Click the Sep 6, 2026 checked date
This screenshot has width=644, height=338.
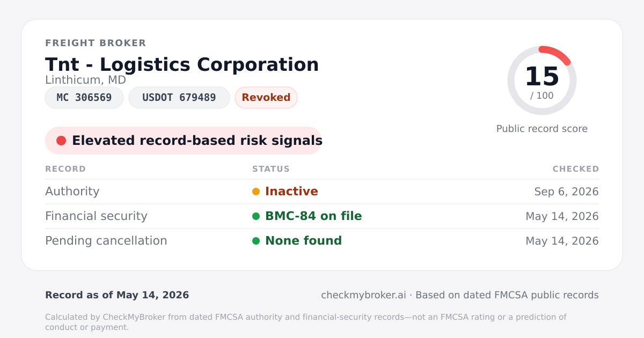point(567,192)
